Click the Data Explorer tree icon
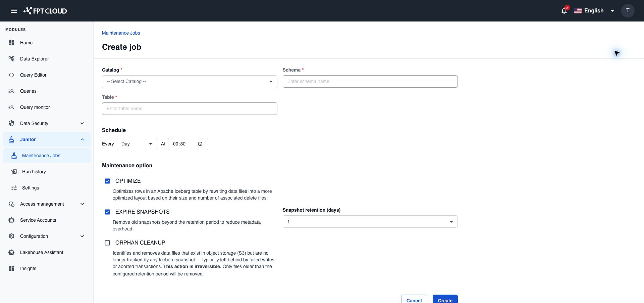644x303 pixels. tap(11, 59)
